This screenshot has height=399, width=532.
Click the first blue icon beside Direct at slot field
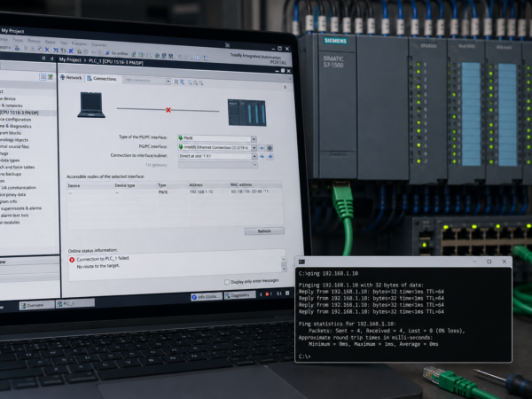pyautogui.click(x=262, y=156)
